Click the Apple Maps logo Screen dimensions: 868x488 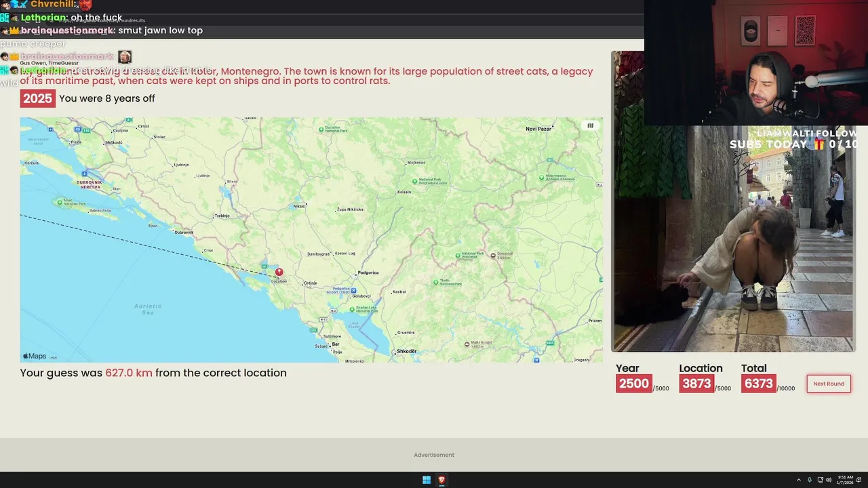35,356
